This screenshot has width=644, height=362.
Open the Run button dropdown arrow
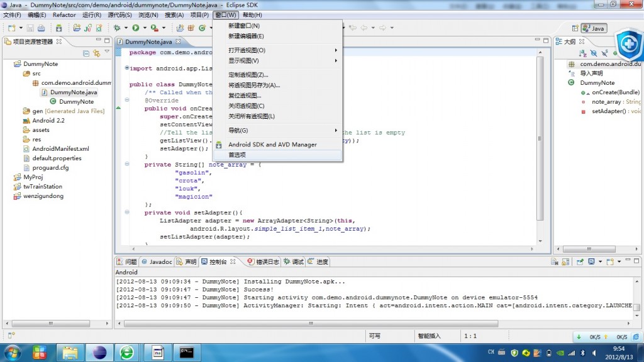tap(144, 28)
